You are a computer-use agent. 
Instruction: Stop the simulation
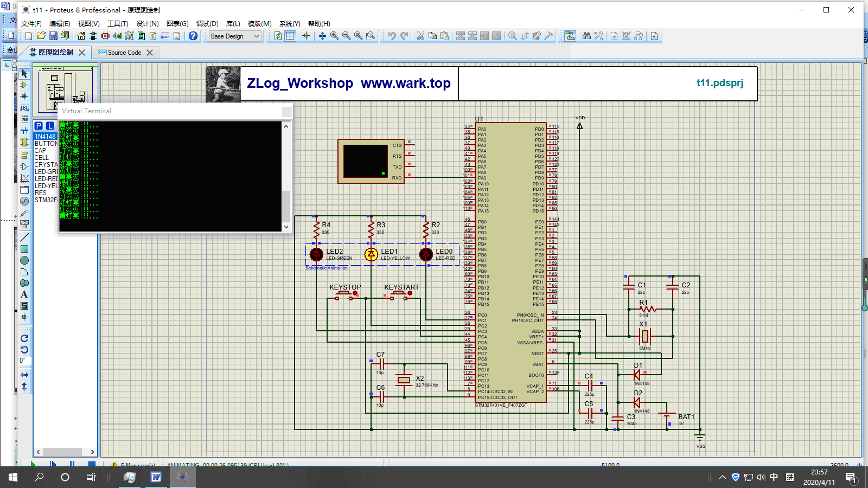tap(92, 464)
